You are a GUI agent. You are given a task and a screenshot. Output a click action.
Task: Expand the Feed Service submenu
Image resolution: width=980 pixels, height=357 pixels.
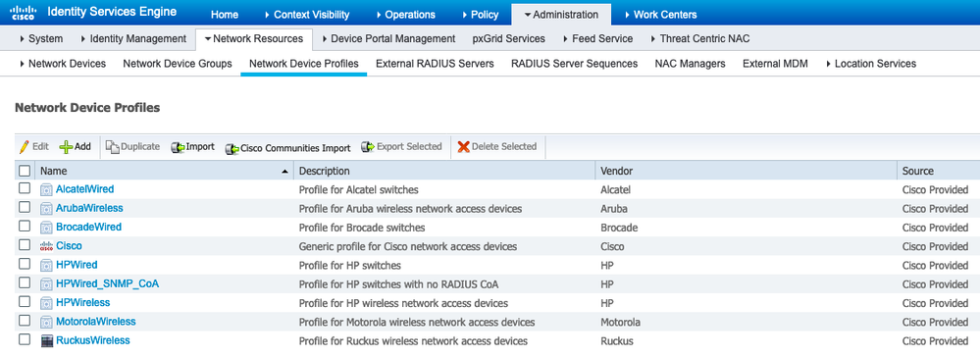tap(598, 39)
